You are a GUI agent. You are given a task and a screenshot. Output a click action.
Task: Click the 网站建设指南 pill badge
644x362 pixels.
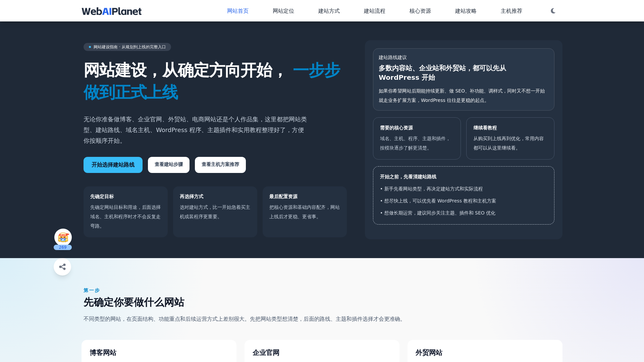pyautogui.click(x=127, y=47)
